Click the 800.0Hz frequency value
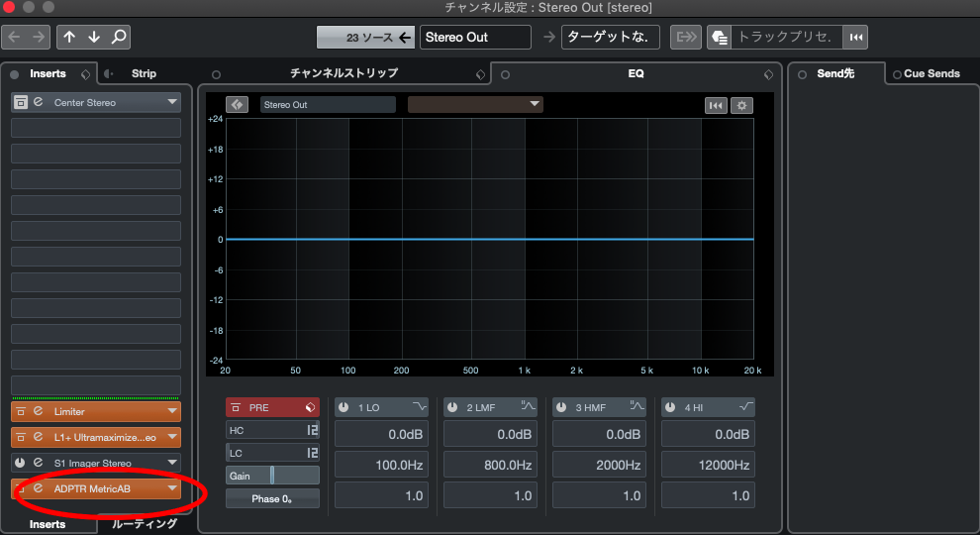The height and width of the screenshot is (535, 980). pyautogui.click(x=490, y=465)
